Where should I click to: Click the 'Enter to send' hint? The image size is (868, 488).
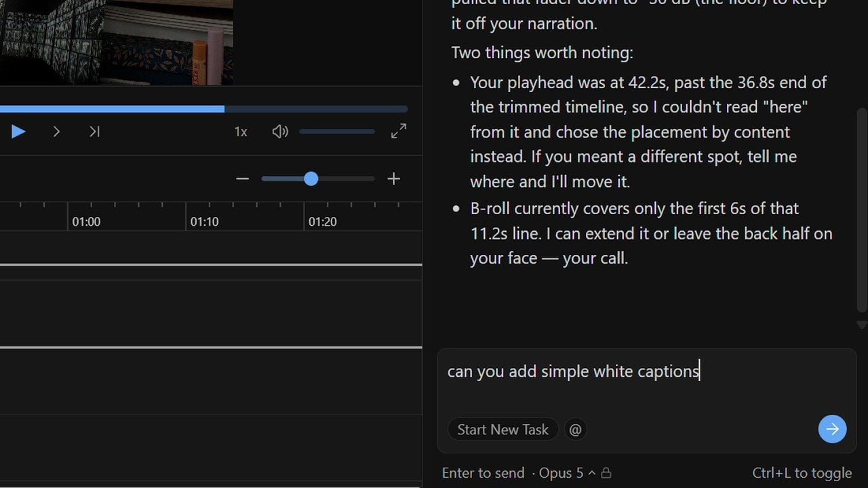483,473
